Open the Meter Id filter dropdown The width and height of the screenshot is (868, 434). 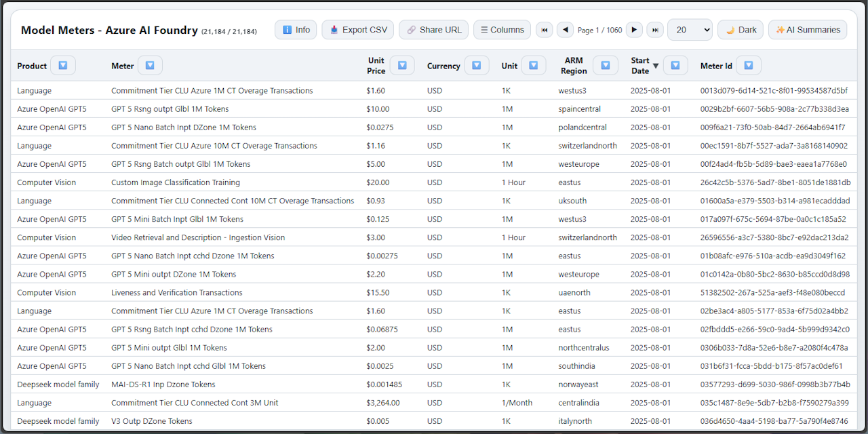pyautogui.click(x=749, y=65)
